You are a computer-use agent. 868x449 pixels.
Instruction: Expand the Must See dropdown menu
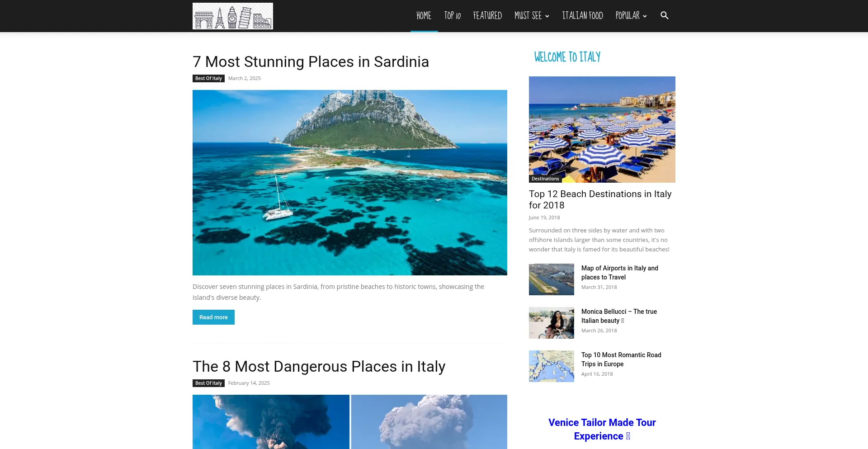[x=532, y=16]
